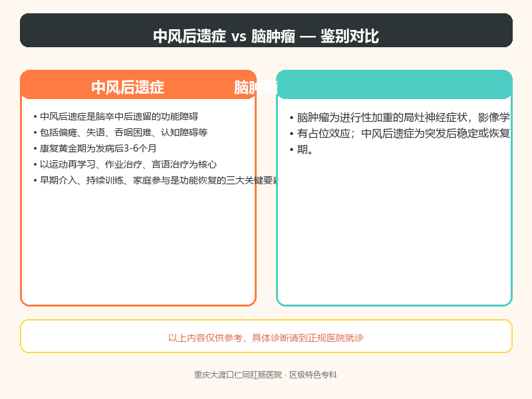Click footer 重庆大渡口仁同肛肠医院 · 区级特色专科
Screen dimensions: 532x399
[265, 374]
